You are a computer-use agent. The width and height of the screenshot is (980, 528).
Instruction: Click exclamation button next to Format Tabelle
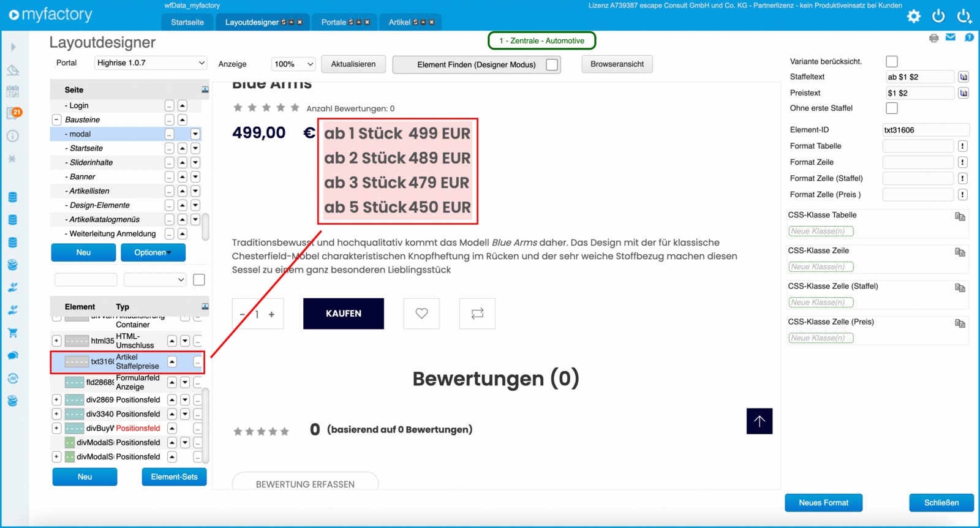963,146
